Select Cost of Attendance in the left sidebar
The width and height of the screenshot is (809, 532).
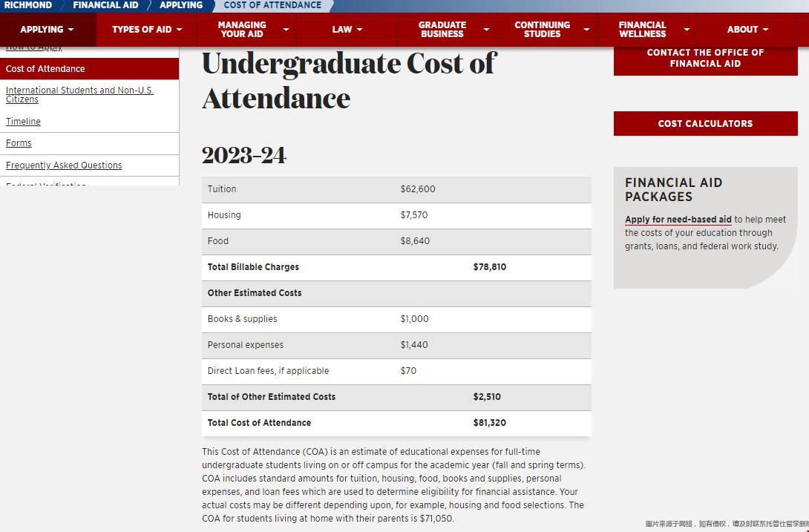45,69
